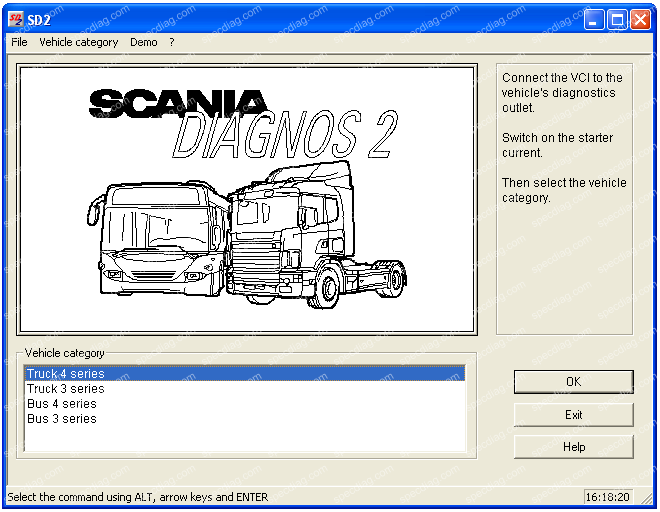Select Truck 4 series in the list
Image resolution: width=660 pixels, height=512 pixels.
tap(66, 374)
